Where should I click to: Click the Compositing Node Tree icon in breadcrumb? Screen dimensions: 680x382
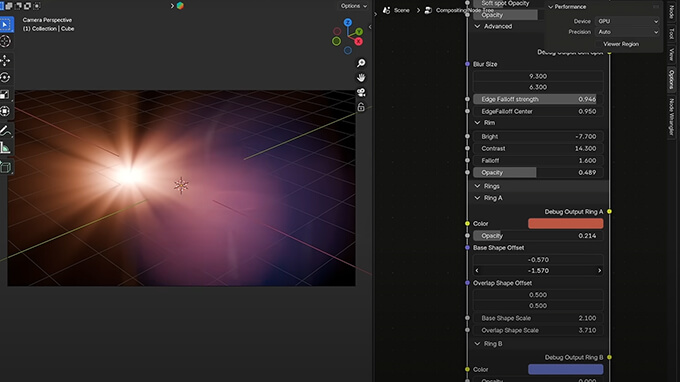[428, 10]
